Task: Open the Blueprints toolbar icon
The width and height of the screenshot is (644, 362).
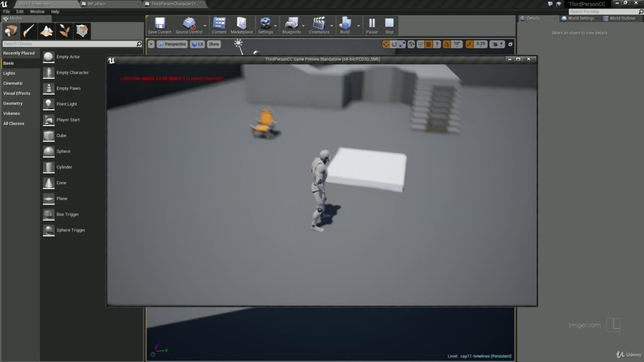Action: pos(292,25)
